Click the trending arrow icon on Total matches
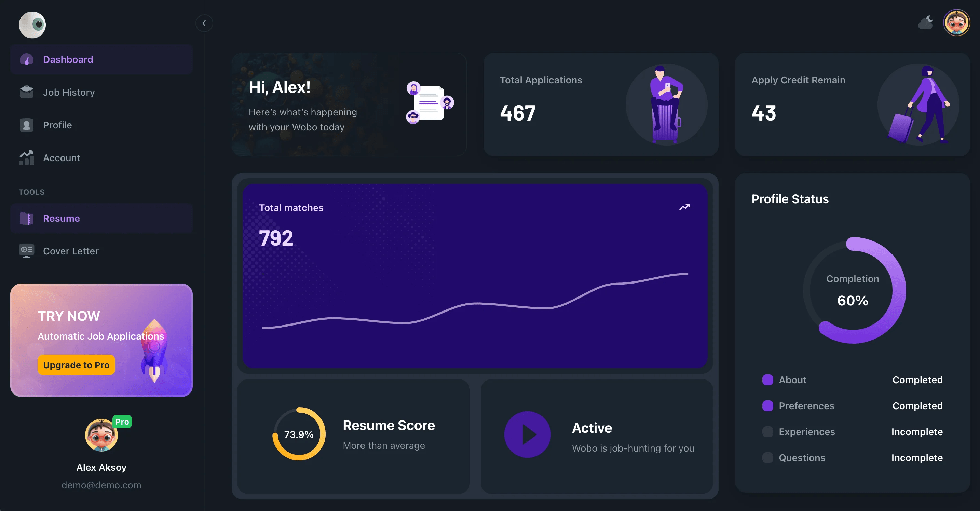980x511 pixels. coord(684,207)
